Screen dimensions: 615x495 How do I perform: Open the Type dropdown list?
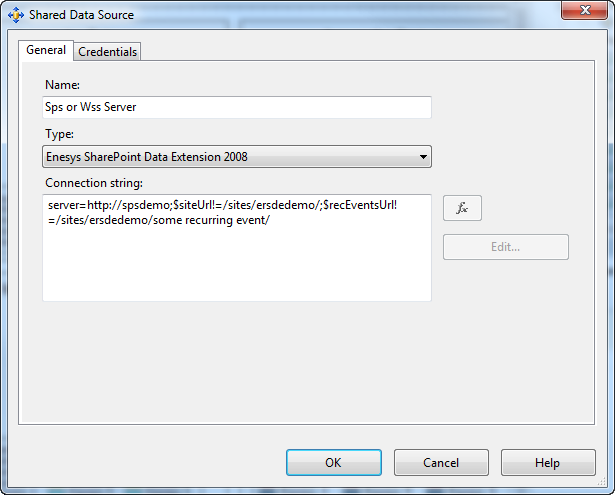pos(236,157)
